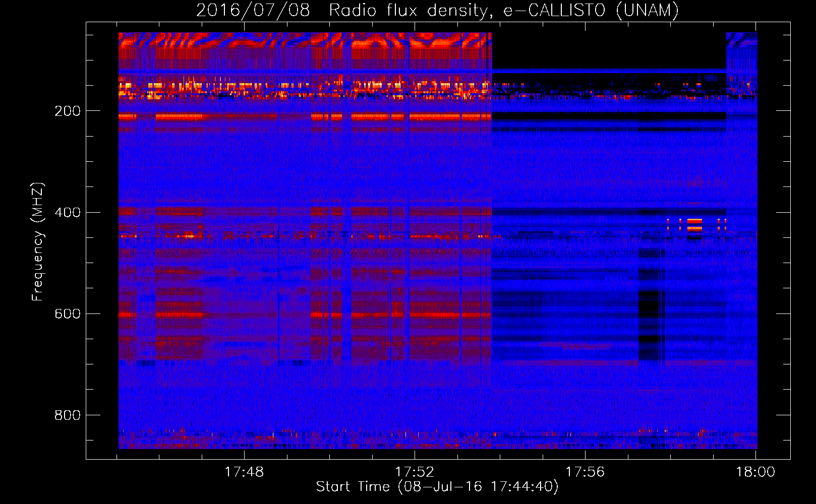Image resolution: width=816 pixels, height=504 pixels.
Task: Click the 17:48 time tick label
Action: [244, 472]
